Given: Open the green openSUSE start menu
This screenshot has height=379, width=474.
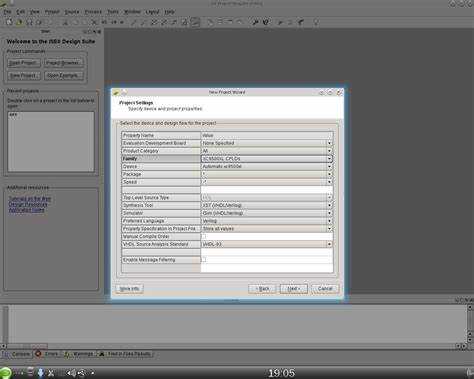Looking at the screenshot, I should click(x=5, y=373).
